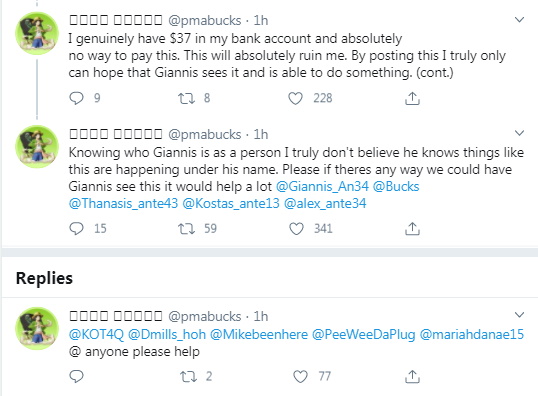This screenshot has height=396, width=538.
Task: Share the 'Knowing who Giannis is' tweet
Action: (x=412, y=229)
